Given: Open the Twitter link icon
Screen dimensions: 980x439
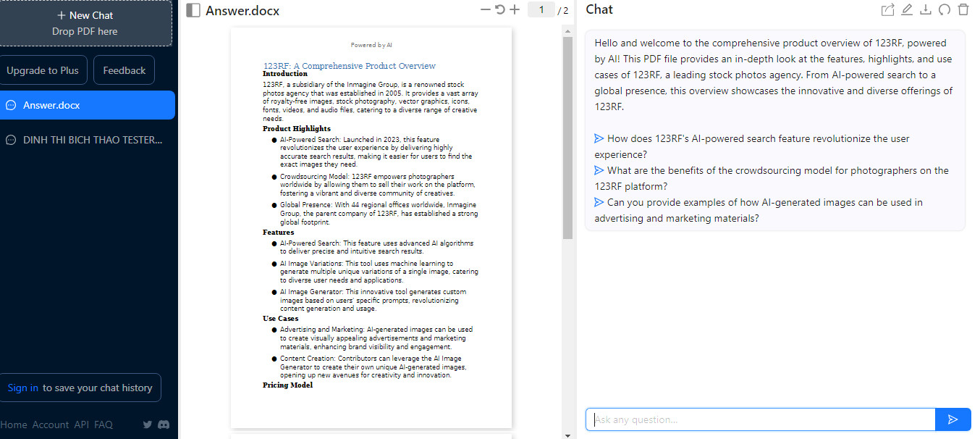Looking at the screenshot, I should tap(148, 425).
